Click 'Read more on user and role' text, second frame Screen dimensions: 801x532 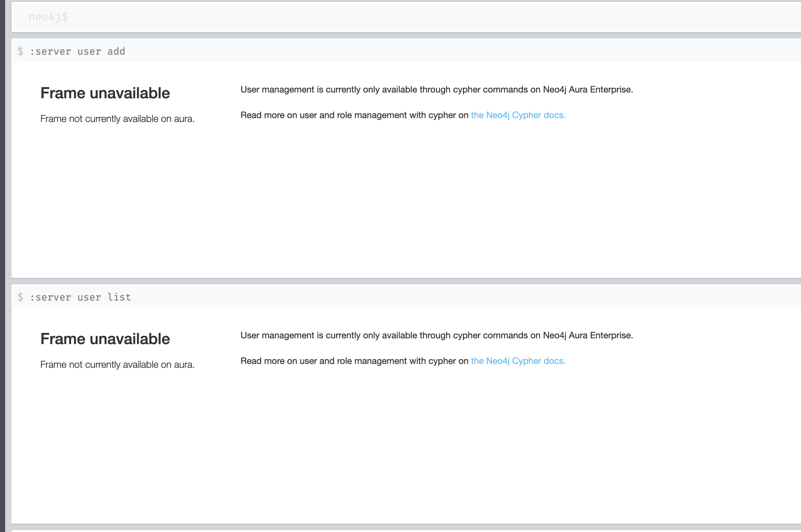[x=354, y=361]
